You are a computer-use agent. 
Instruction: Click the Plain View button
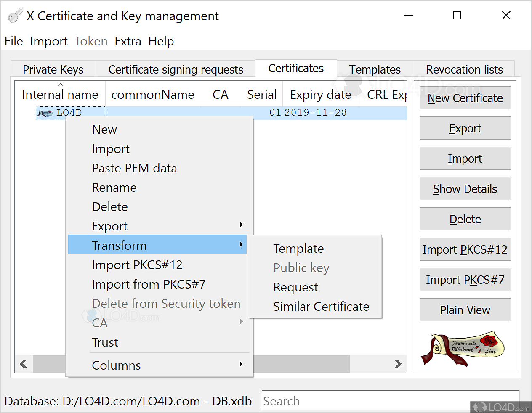point(465,310)
